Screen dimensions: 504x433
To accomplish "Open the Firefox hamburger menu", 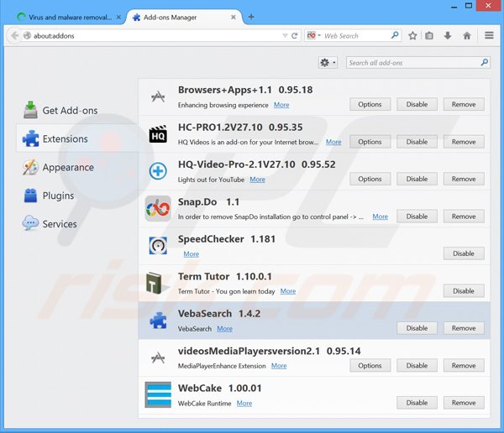I will (x=489, y=35).
